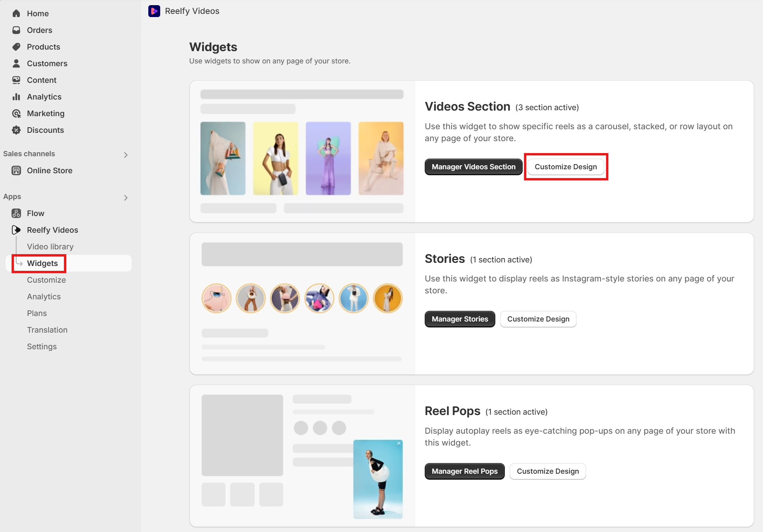Click Customize Design for Stories
Viewport: 763px width, 532px height.
[x=538, y=319]
